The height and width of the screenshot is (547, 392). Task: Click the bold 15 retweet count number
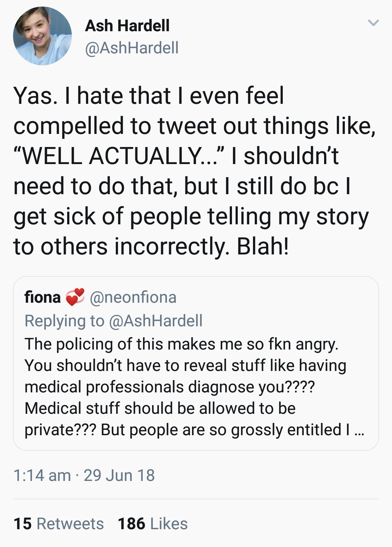pyautogui.click(x=23, y=523)
